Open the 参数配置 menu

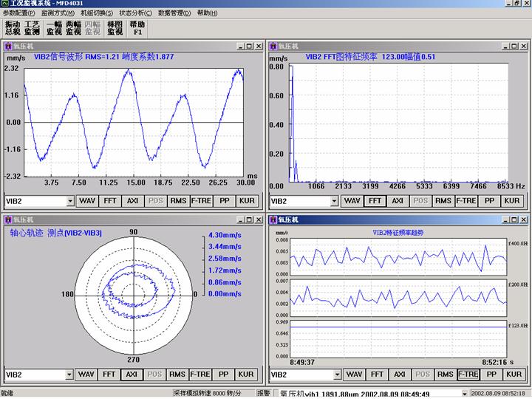[18, 13]
